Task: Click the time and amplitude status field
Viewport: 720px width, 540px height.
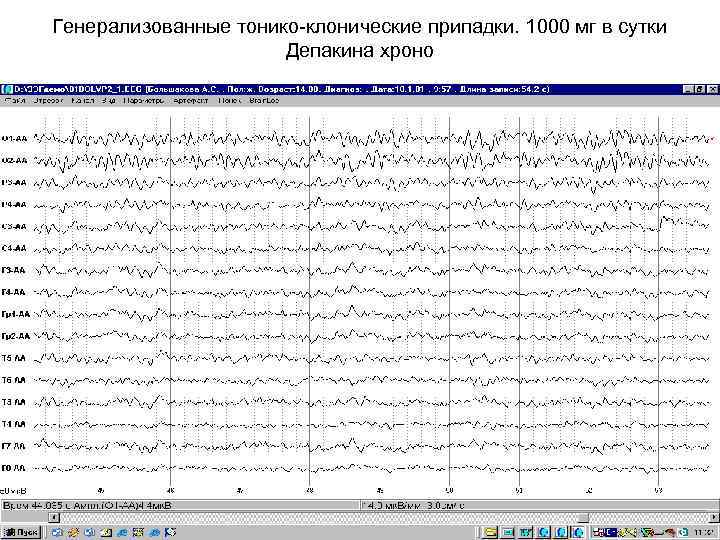Action: 180,506
